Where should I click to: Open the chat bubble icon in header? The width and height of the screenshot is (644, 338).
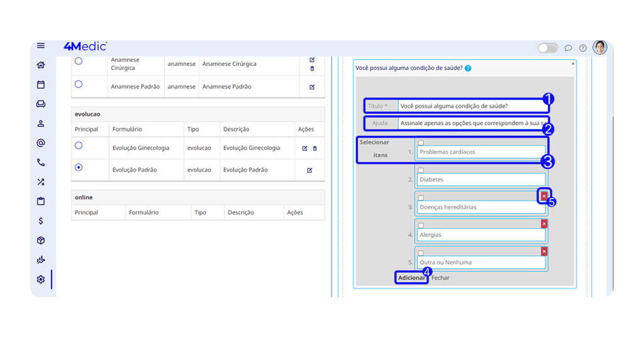(x=568, y=48)
